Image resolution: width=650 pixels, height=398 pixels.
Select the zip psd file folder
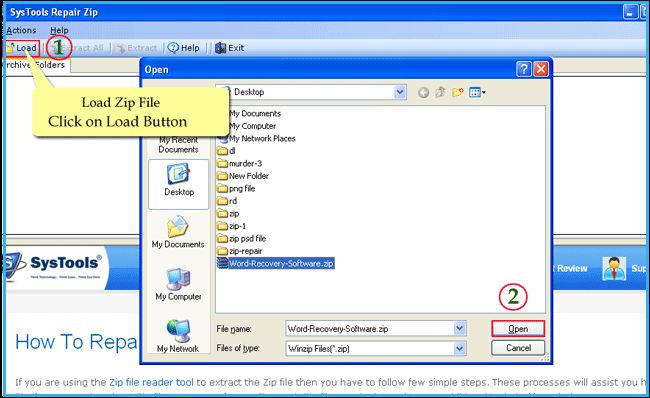(242, 238)
